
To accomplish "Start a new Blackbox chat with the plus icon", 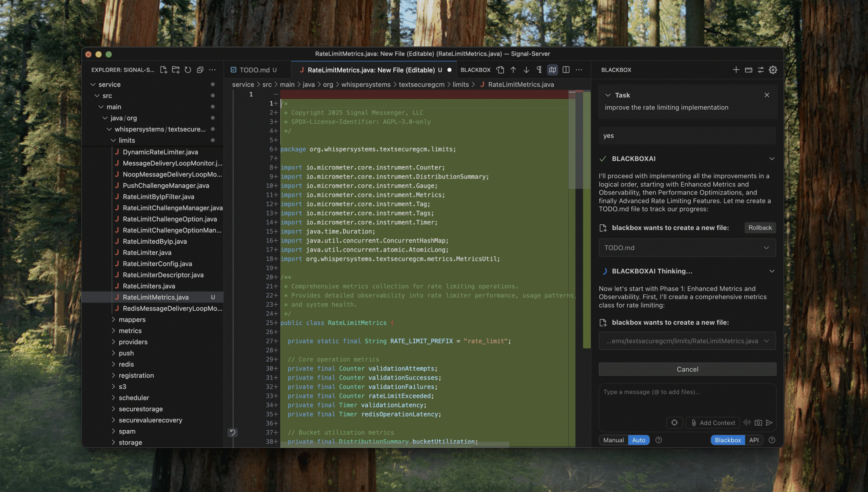I will coord(736,70).
